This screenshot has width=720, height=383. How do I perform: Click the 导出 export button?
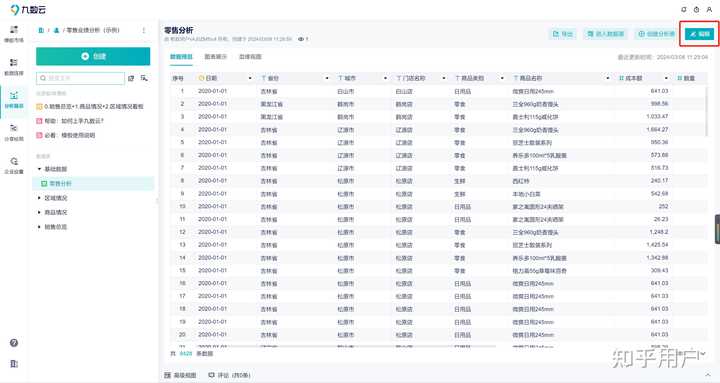click(x=563, y=34)
